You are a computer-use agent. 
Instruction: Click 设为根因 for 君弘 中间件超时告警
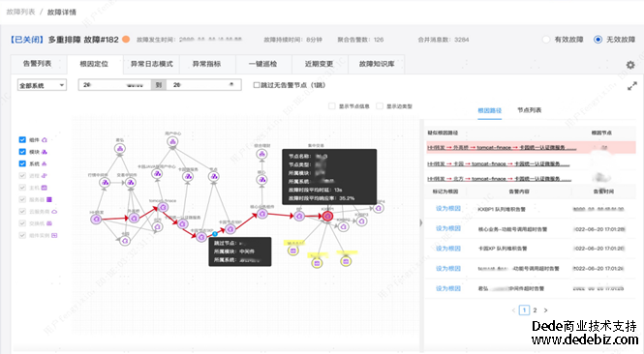[x=448, y=288]
